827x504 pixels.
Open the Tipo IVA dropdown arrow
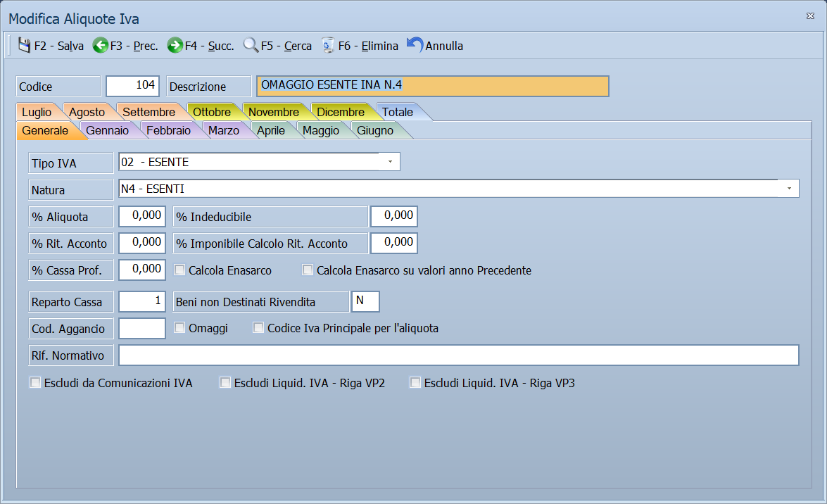[391, 161]
